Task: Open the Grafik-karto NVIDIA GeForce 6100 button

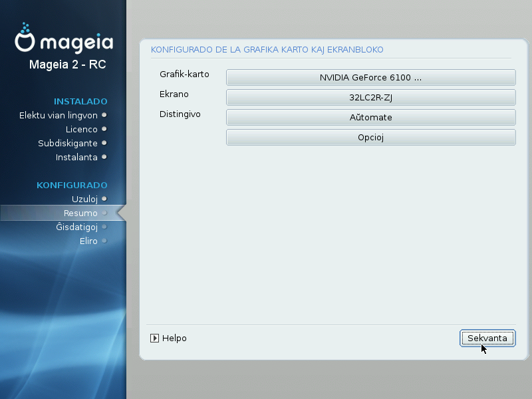Action: 371,77
